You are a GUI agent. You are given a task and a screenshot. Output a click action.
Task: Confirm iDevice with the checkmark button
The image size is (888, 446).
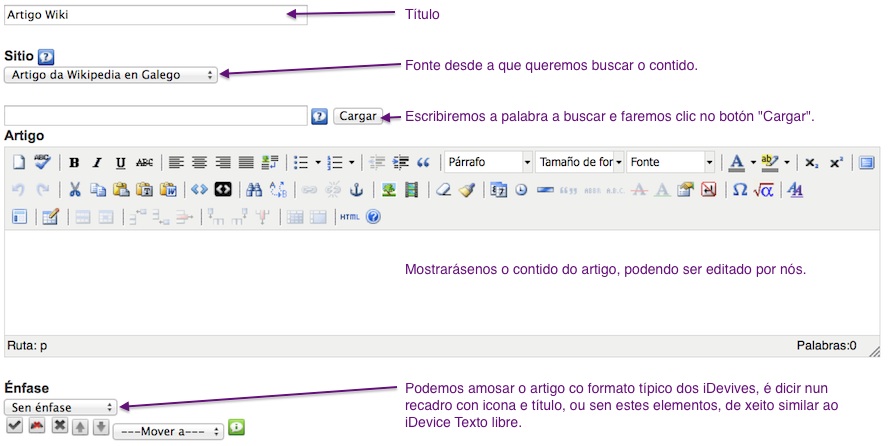(14, 426)
